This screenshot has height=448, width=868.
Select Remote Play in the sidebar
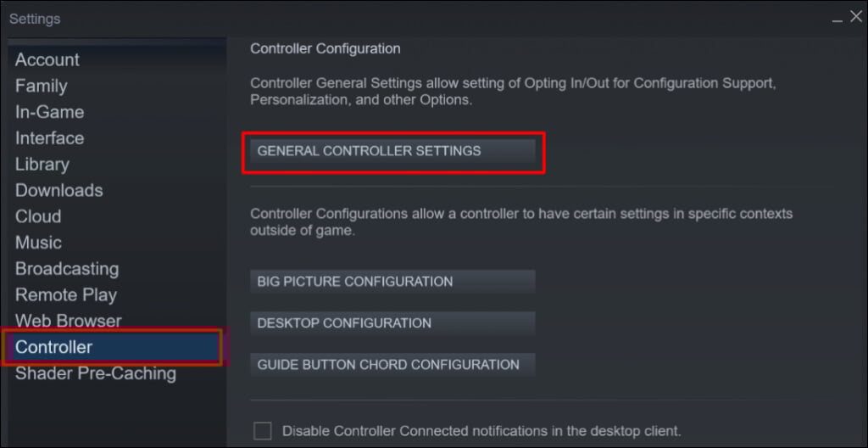[66, 295]
